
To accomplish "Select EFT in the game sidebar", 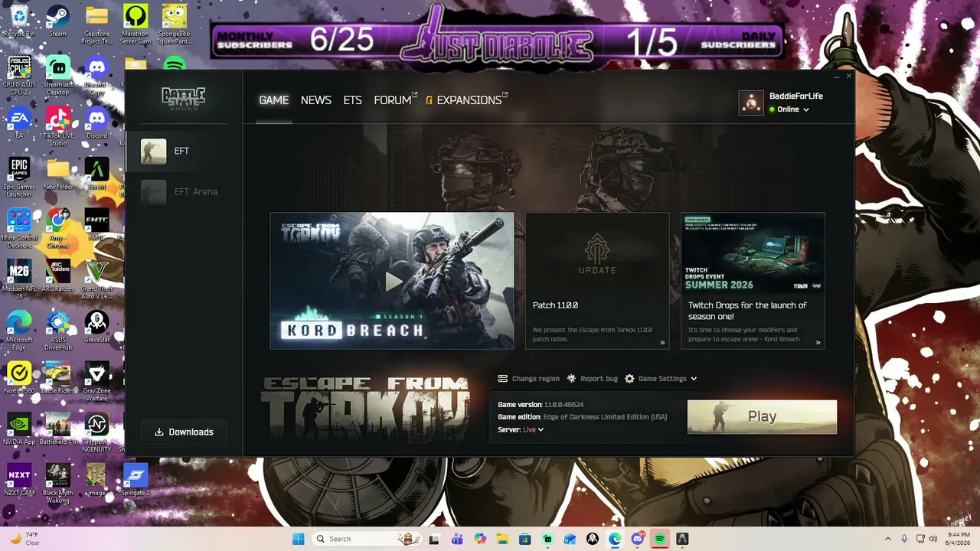I will point(185,152).
